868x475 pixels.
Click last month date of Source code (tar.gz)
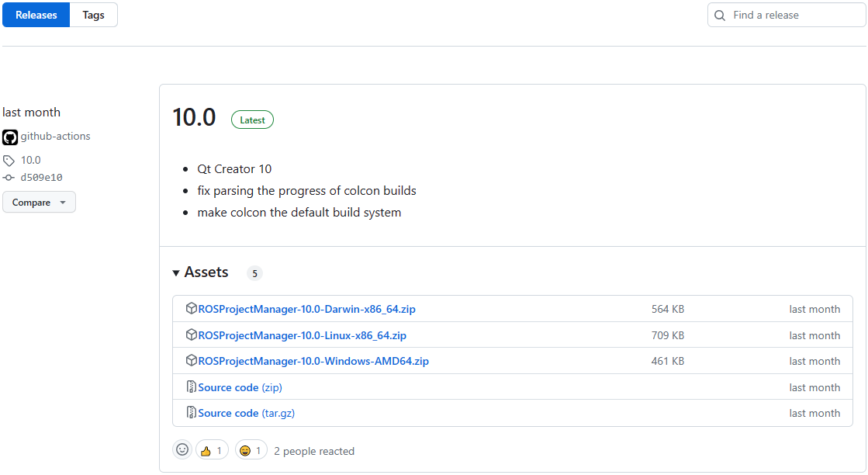(814, 414)
